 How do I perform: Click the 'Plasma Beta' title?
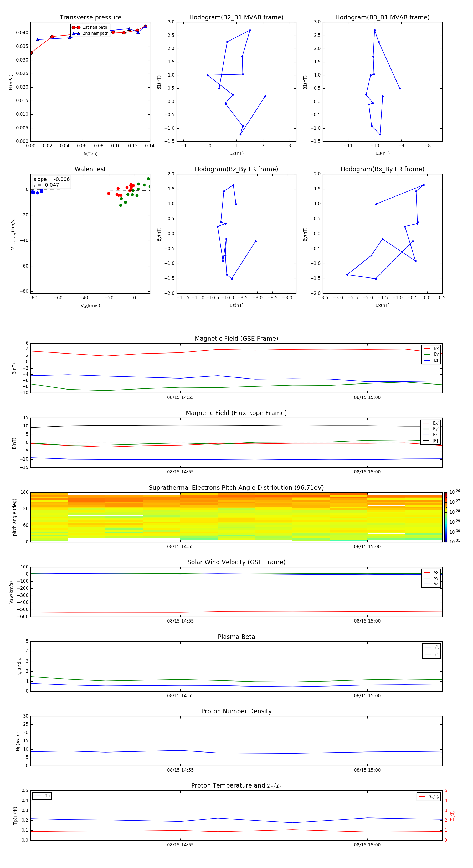point(236,637)
